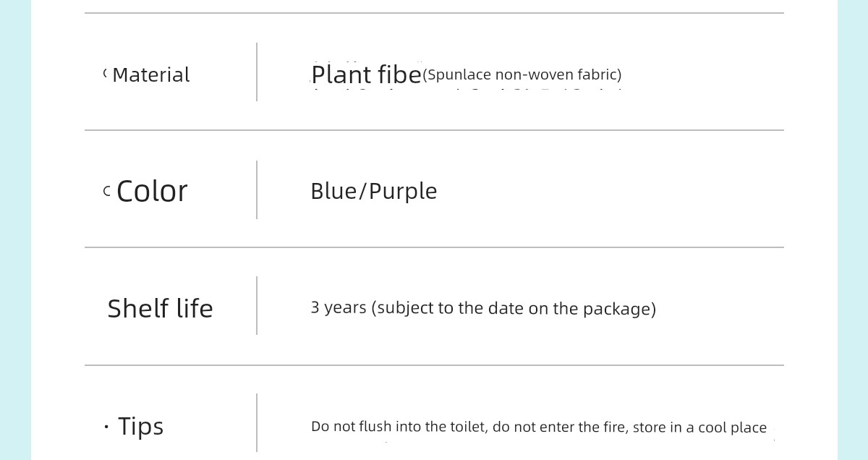Click the vertical divider in the Shelf life row

click(x=257, y=306)
